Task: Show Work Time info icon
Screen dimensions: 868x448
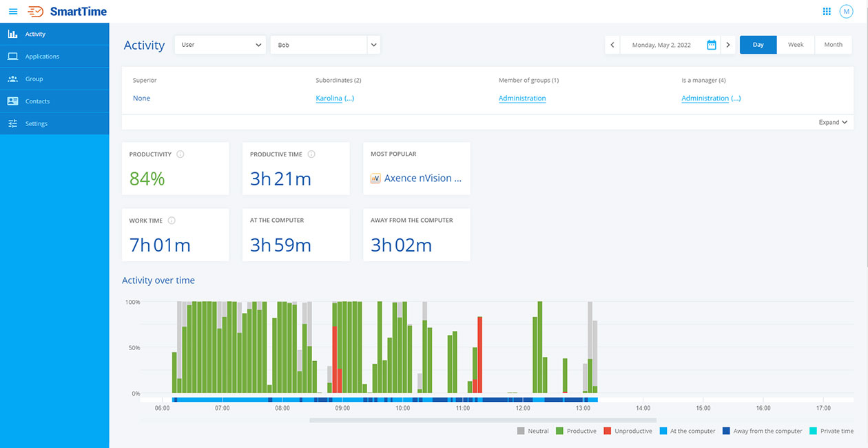Action: (x=172, y=221)
